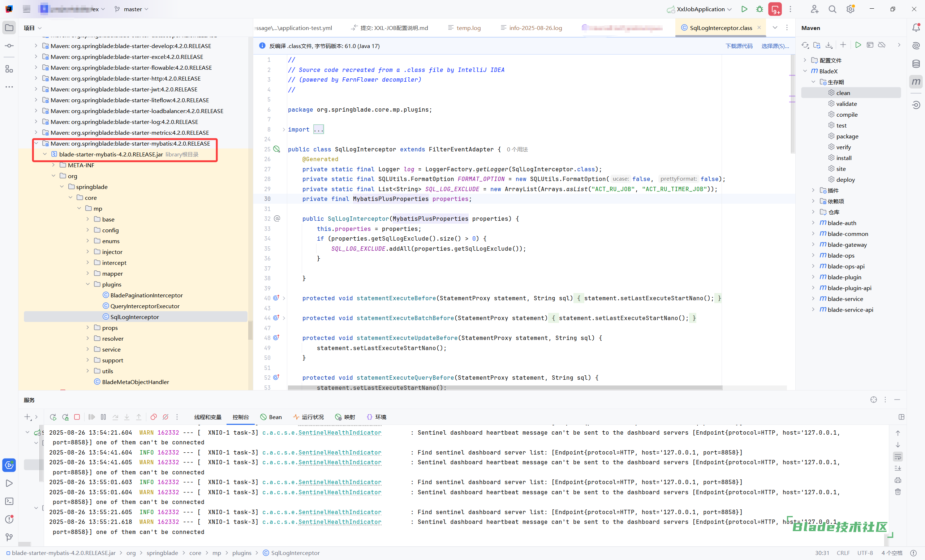Show hidden editor tabs dropdown chevron
Image resolution: width=925 pixels, height=560 pixels.
pyautogui.click(x=775, y=27)
